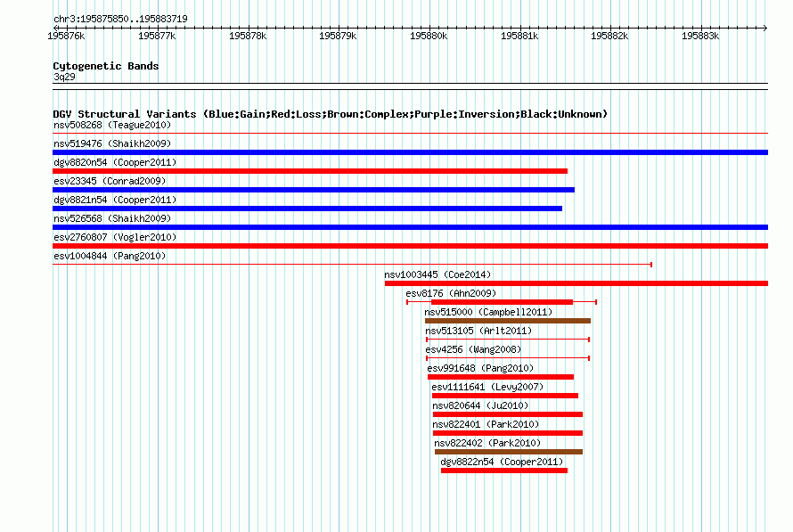Click the chr3:195875850..195883719 coordinate text
793x532 pixels.
pyautogui.click(x=120, y=19)
